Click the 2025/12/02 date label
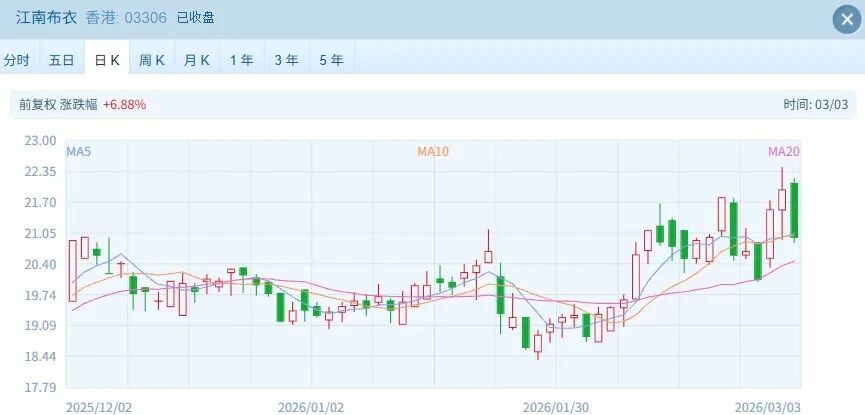 click(x=99, y=407)
